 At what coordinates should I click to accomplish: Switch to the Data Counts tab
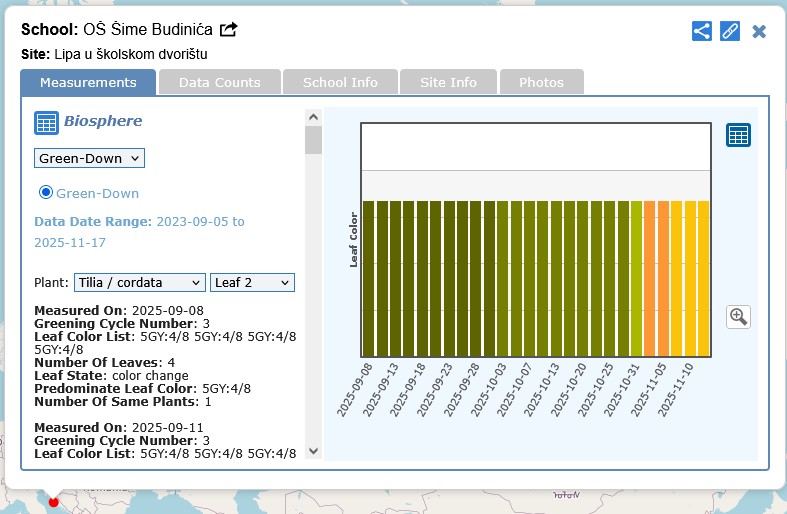pos(219,82)
